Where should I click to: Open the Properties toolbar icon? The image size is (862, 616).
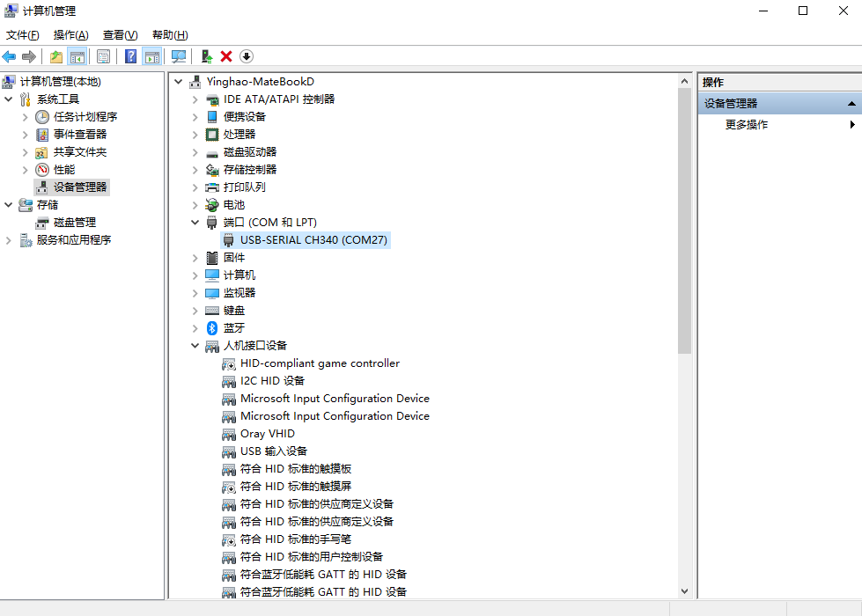(103, 56)
